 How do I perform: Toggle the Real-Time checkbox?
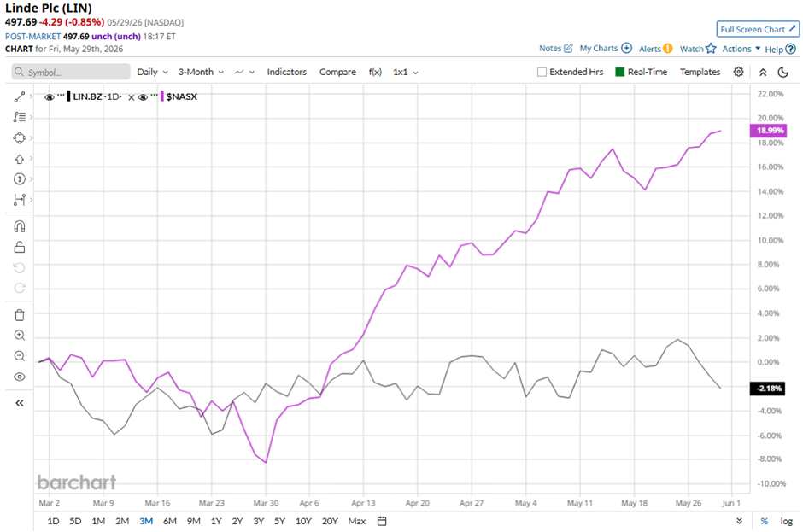click(x=619, y=73)
